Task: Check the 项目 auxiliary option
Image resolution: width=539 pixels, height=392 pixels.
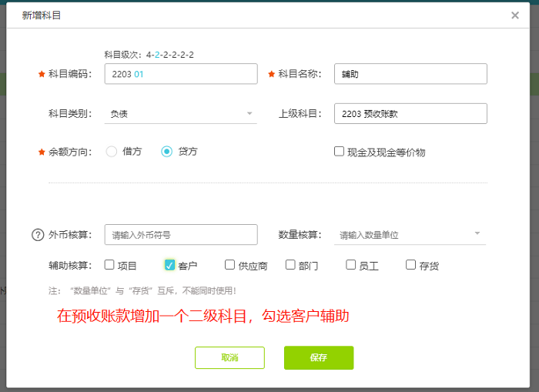Action: (109, 265)
